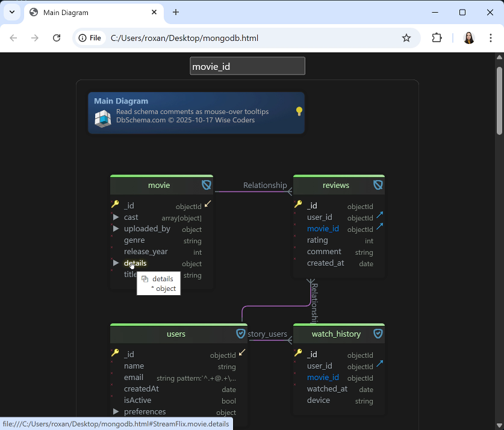504x430 pixels.
Task: Click the foreign key arrow beside reviews user_id
Action: [x=379, y=215]
